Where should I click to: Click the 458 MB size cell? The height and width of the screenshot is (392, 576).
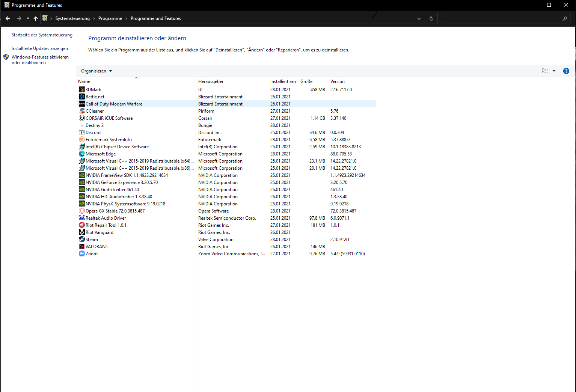318,89
